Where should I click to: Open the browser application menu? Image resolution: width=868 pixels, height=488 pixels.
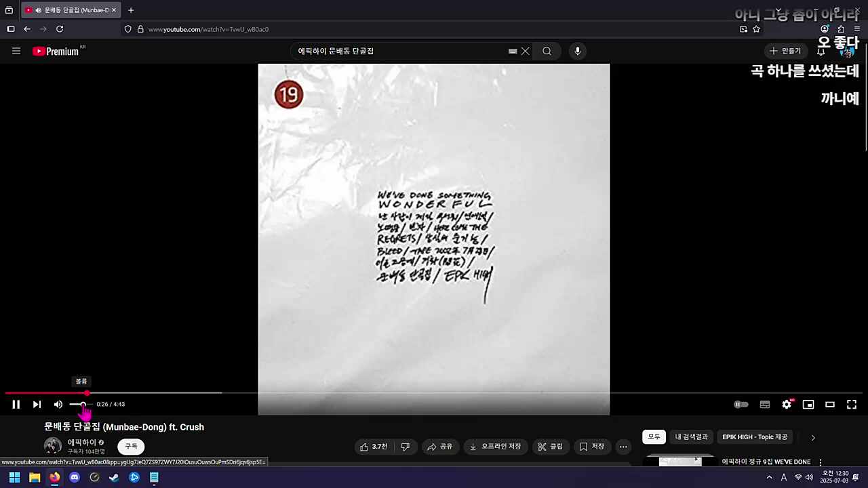click(857, 29)
